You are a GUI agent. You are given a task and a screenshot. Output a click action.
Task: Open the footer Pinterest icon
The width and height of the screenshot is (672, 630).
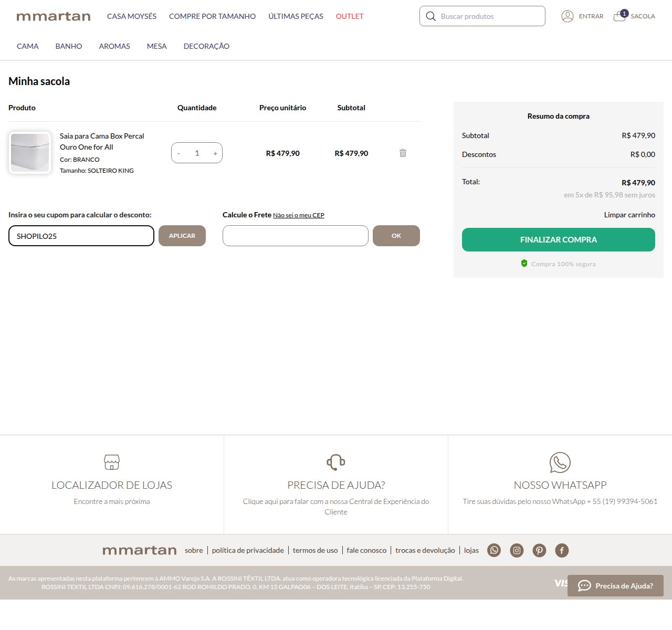pos(539,550)
